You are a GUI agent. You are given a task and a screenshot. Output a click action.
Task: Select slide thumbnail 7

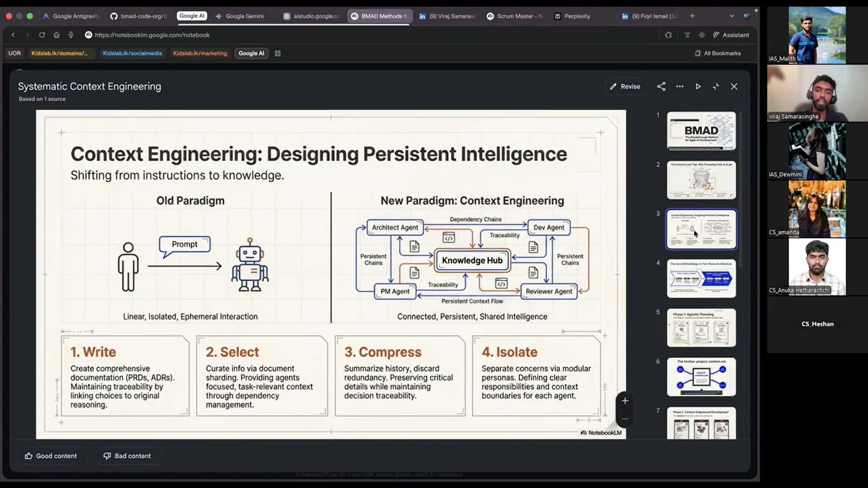701,423
